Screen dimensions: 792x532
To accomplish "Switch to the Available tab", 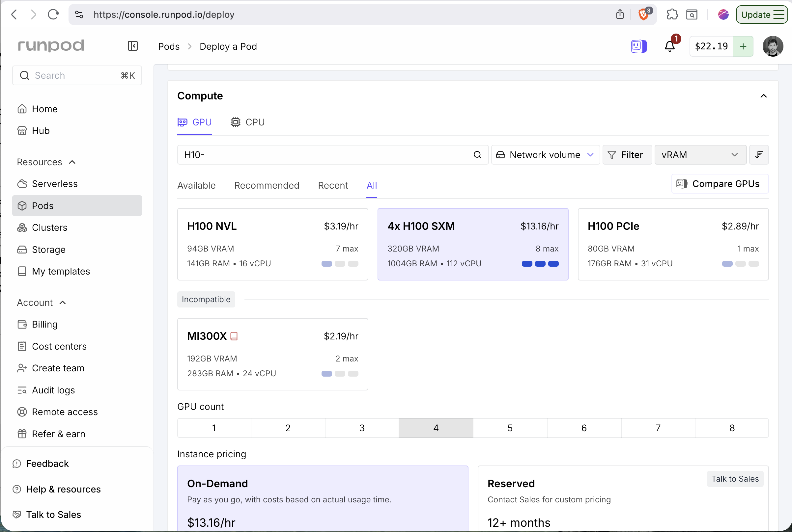I will click(196, 185).
